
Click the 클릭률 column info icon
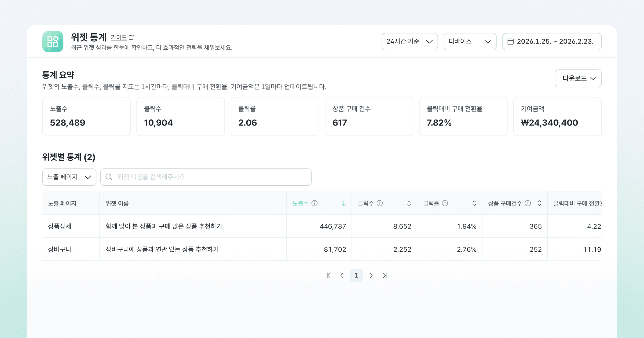[445, 203]
